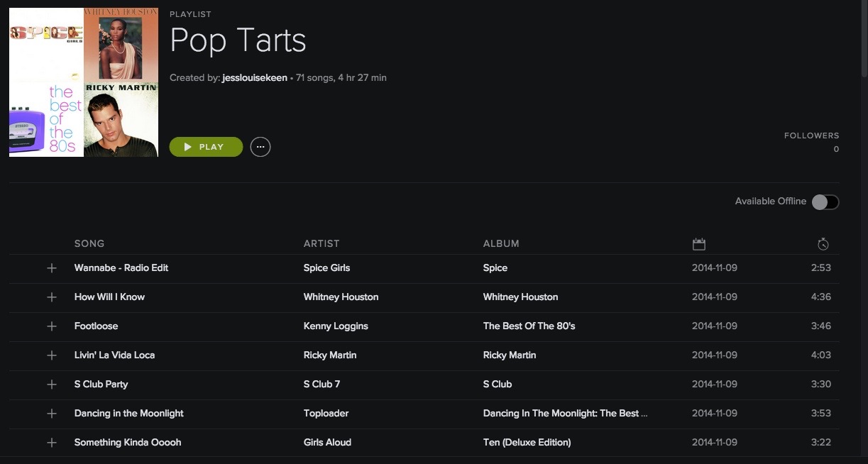Viewport: 868px width, 464px height.
Task: Sort tracks by the clock duration icon
Action: click(823, 244)
